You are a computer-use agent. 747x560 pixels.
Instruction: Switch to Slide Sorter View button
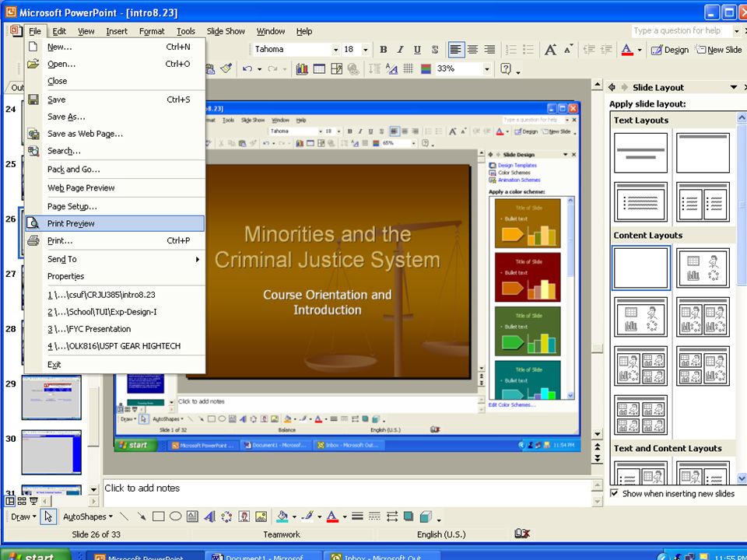22,501
